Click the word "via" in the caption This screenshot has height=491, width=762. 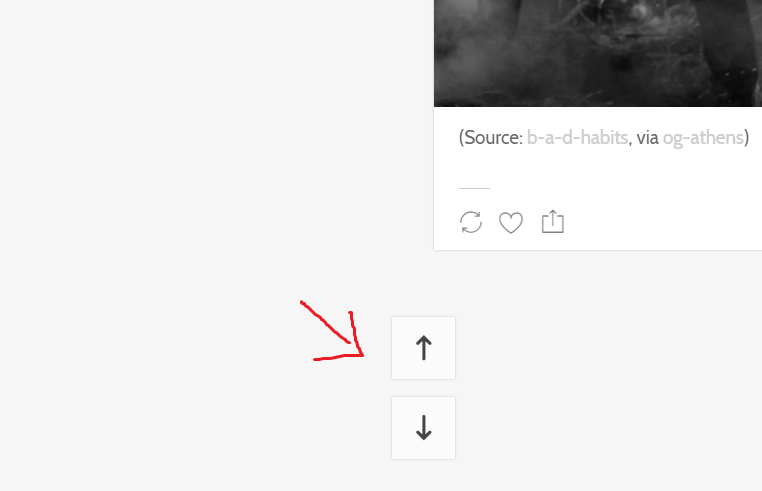[647, 138]
